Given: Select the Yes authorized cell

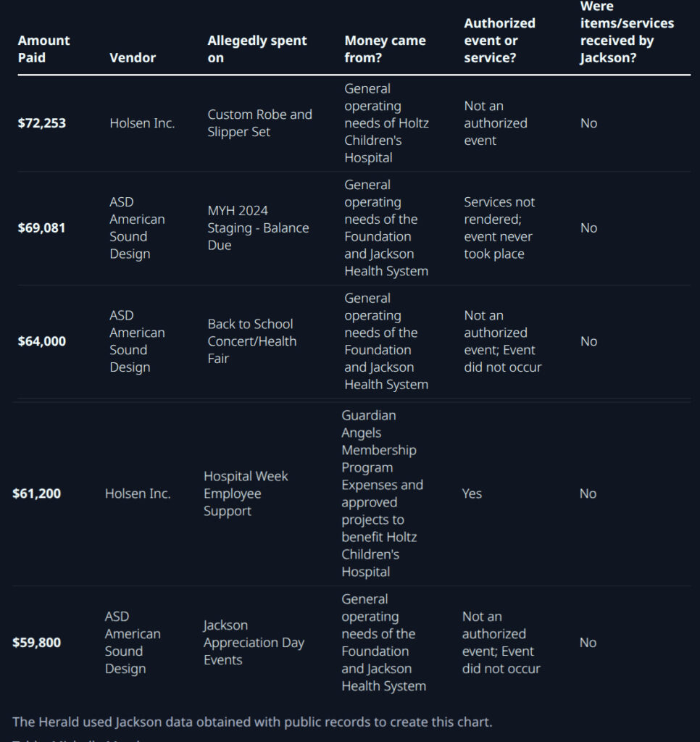Looking at the screenshot, I should coord(472,494).
